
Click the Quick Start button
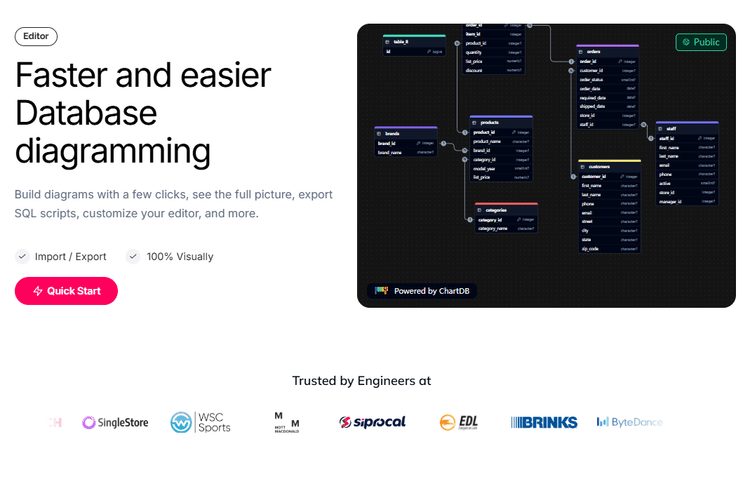[66, 291]
